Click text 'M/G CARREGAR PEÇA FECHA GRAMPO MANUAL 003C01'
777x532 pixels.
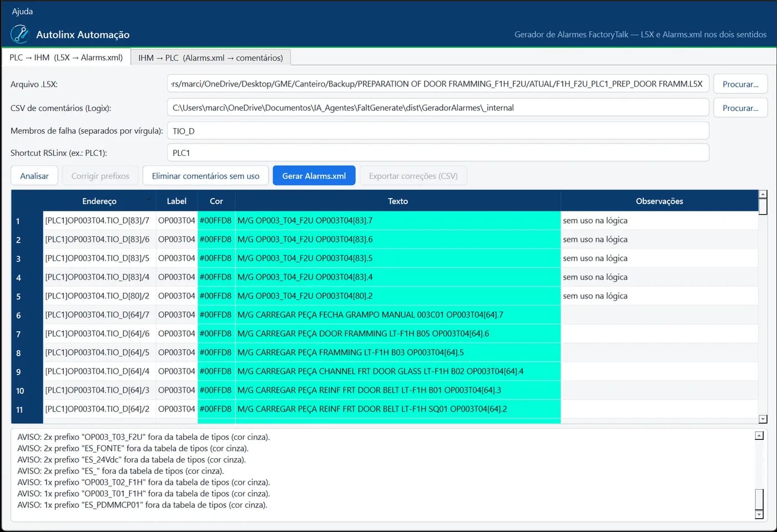click(x=340, y=315)
